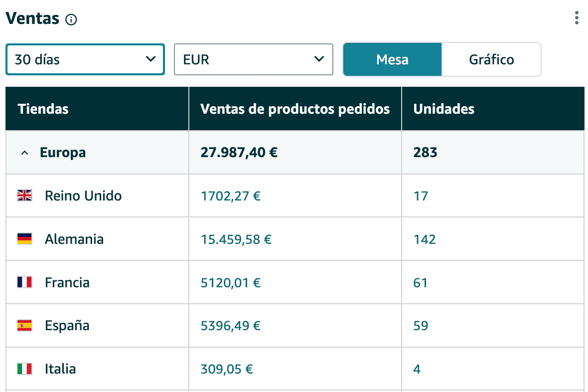
Task: Collapse the Europa row
Action: click(x=24, y=153)
